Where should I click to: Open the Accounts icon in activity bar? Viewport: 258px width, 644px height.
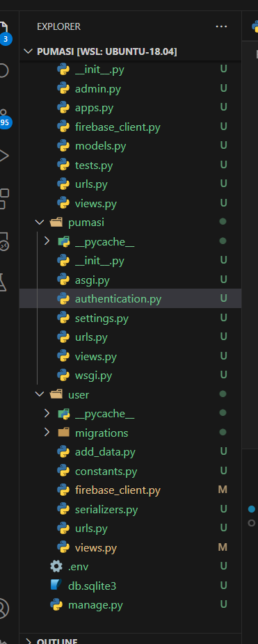click(x=3, y=608)
